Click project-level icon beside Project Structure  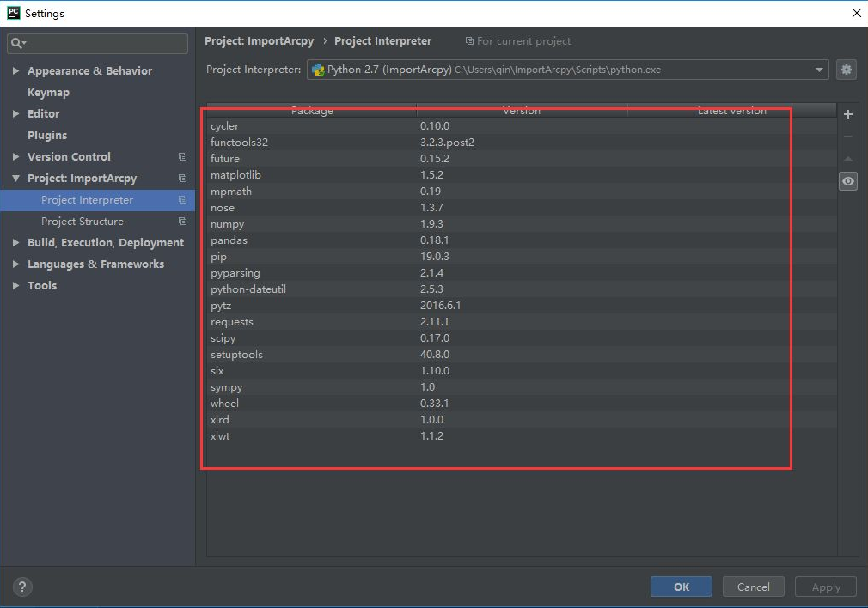182,222
